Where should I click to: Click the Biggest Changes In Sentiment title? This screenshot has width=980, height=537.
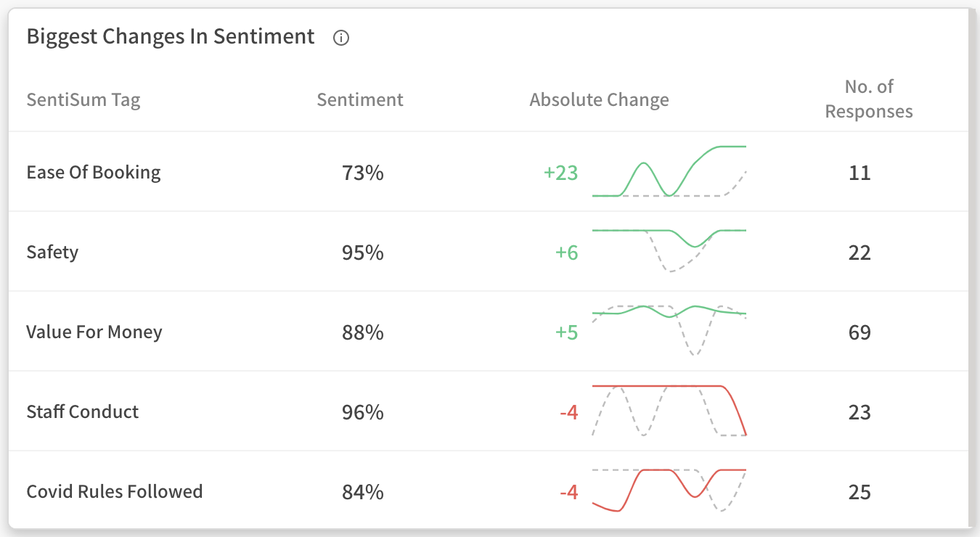pyautogui.click(x=171, y=36)
